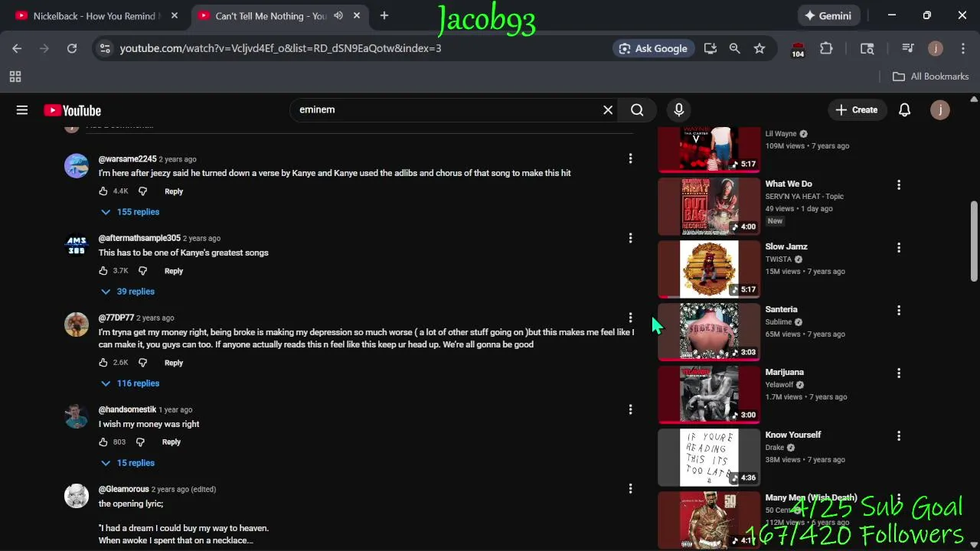Viewport: 980px width, 551px height.
Task: Expand 116 replies thread
Action: pyautogui.click(x=130, y=383)
